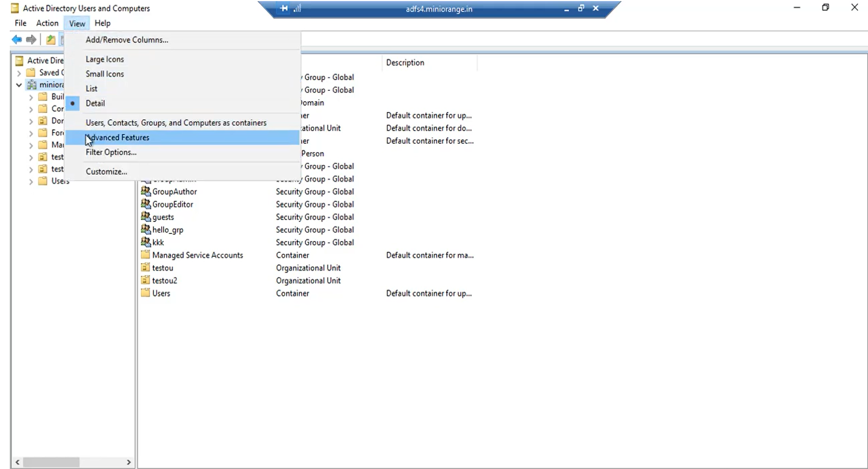Select the Managed Service Accounts entry name
868x469 pixels.
coord(198,255)
